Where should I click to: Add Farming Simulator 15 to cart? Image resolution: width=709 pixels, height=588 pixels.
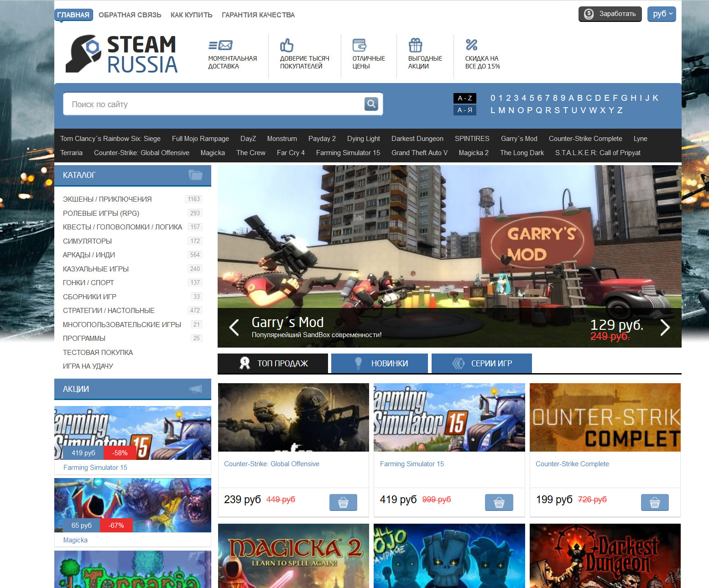click(x=499, y=502)
